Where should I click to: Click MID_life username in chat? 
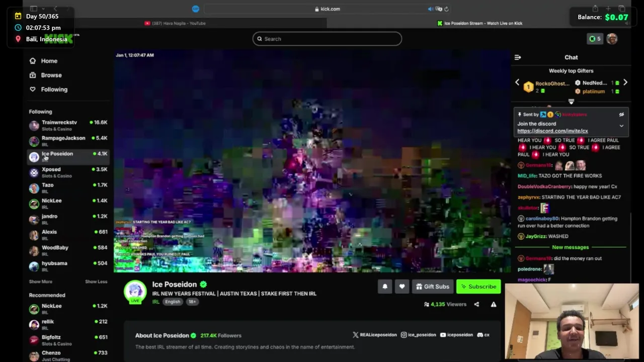(527, 176)
